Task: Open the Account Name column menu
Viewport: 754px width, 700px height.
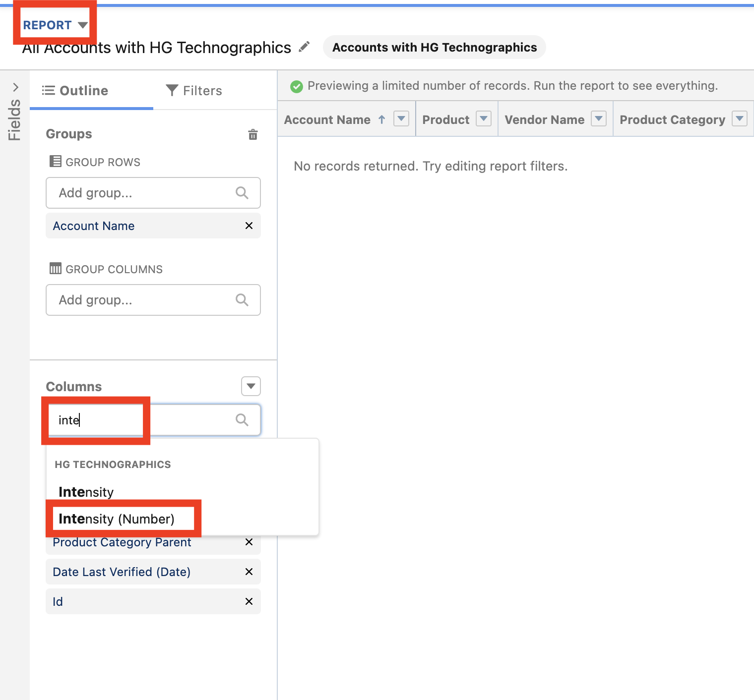Action: click(x=401, y=118)
